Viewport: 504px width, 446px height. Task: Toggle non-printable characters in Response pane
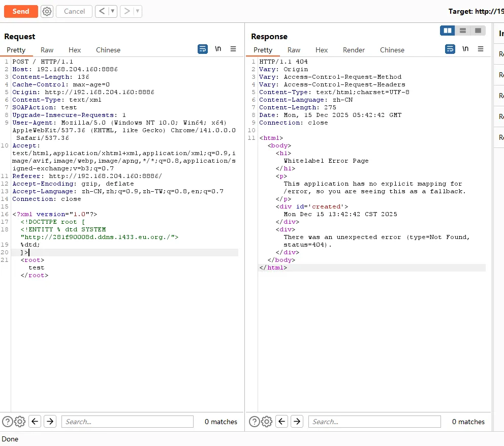click(x=465, y=49)
